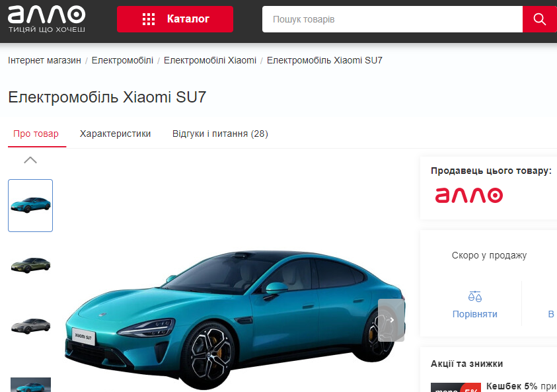Select the first turquoise car thumbnail
This screenshot has width=557, height=392.
[x=30, y=206]
